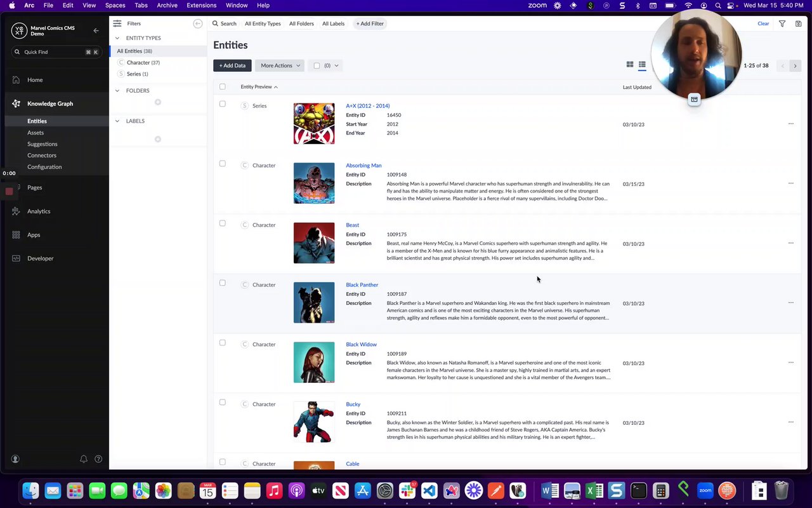Filter by Character (37) entity type
Viewport: 812px width, 508px height.
coord(143,62)
